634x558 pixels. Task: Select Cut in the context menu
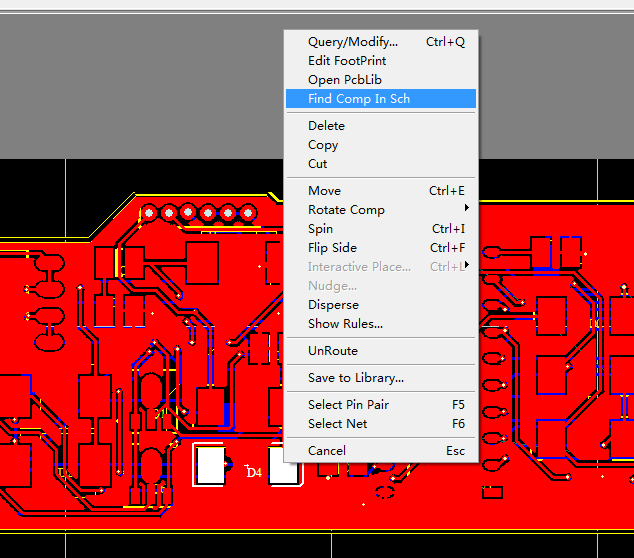tap(317, 164)
